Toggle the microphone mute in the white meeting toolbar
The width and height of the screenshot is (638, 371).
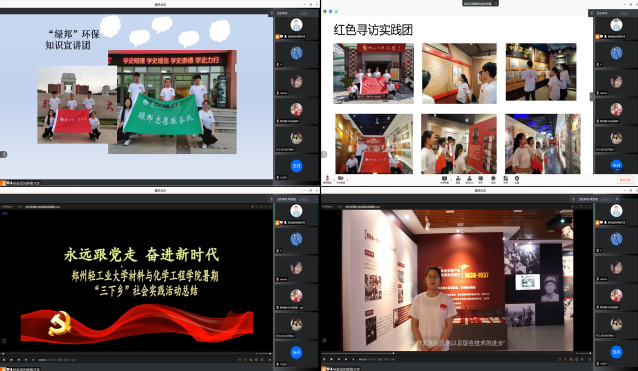click(x=327, y=179)
